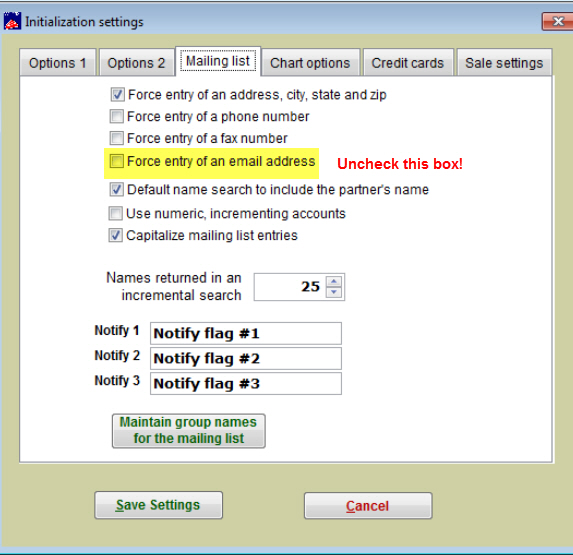
Task: Click into the Notify 1 text field
Action: pyautogui.click(x=246, y=333)
